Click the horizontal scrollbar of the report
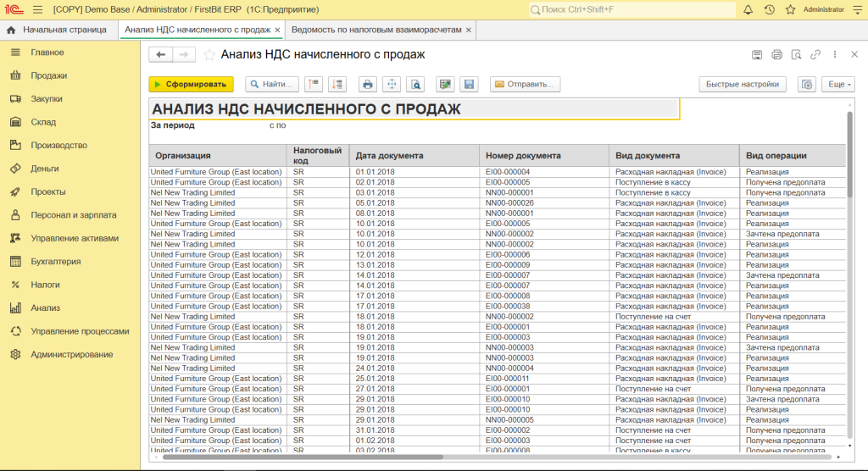The image size is (868, 471). 303,457
